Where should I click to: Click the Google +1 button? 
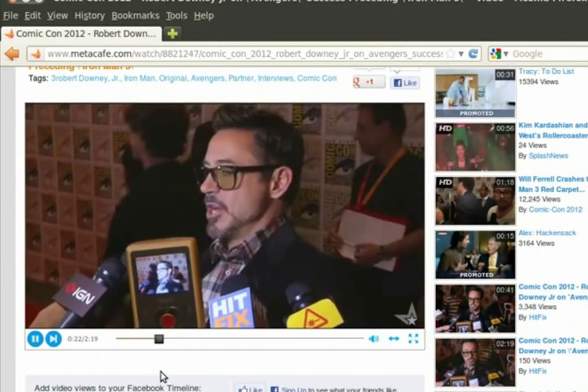coord(369,82)
